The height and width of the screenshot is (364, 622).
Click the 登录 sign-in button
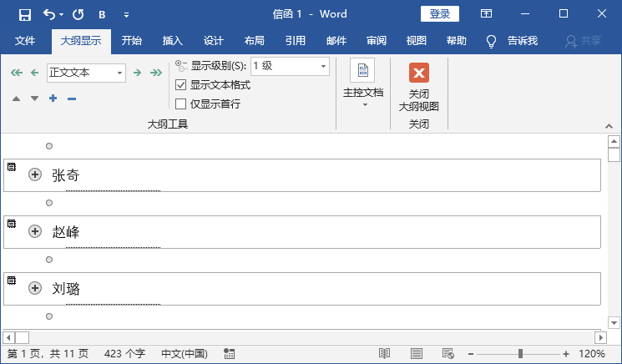coord(440,14)
